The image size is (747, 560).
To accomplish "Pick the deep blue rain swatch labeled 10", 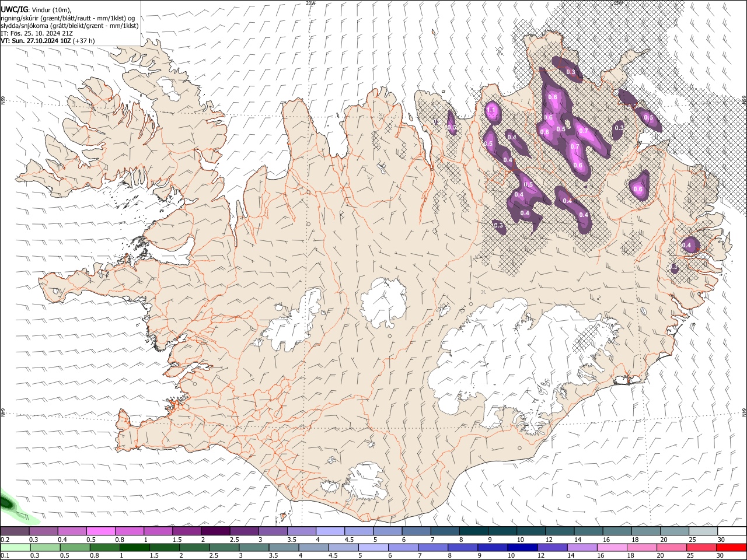I will click(522, 547).
